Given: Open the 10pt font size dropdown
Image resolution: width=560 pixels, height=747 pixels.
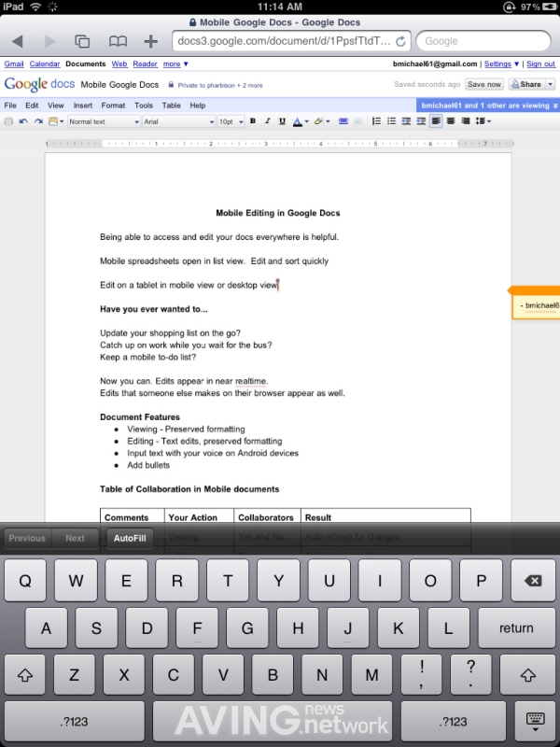Looking at the screenshot, I should 231,122.
